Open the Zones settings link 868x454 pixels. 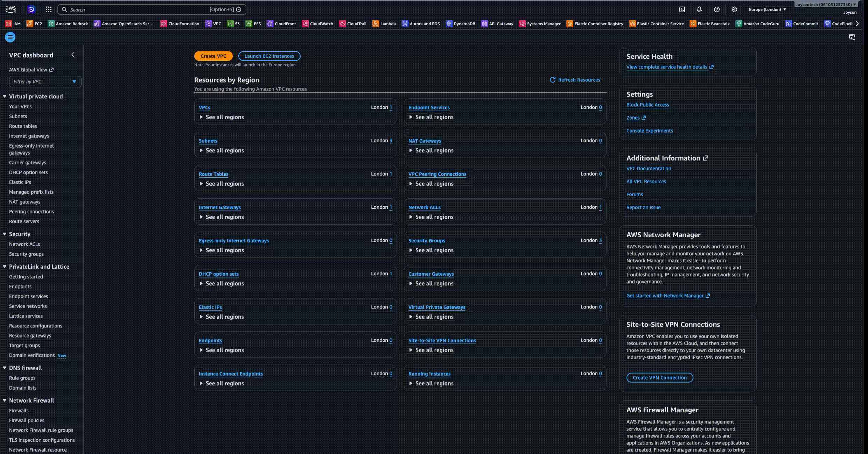(636, 118)
